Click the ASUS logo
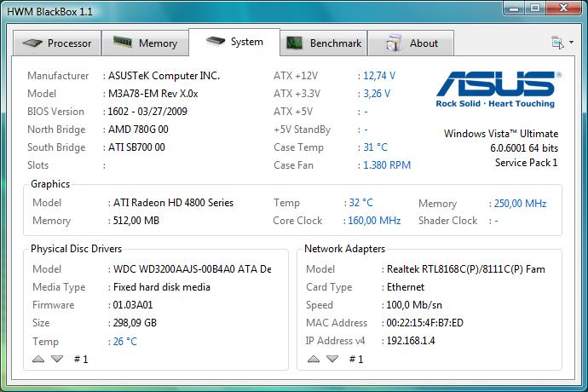The image size is (588, 392). [x=498, y=89]
